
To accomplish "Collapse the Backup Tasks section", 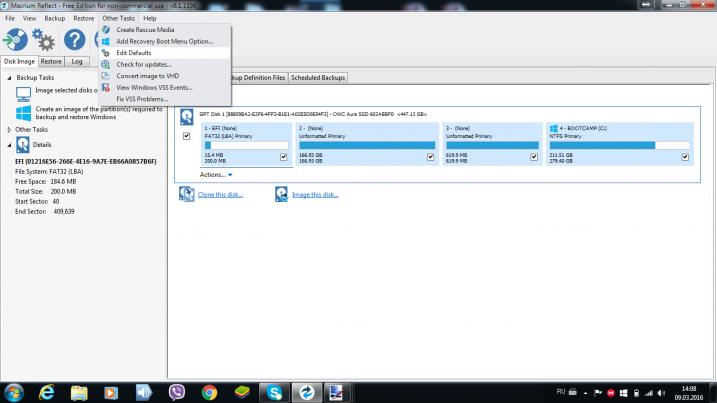I will [9, 78].
